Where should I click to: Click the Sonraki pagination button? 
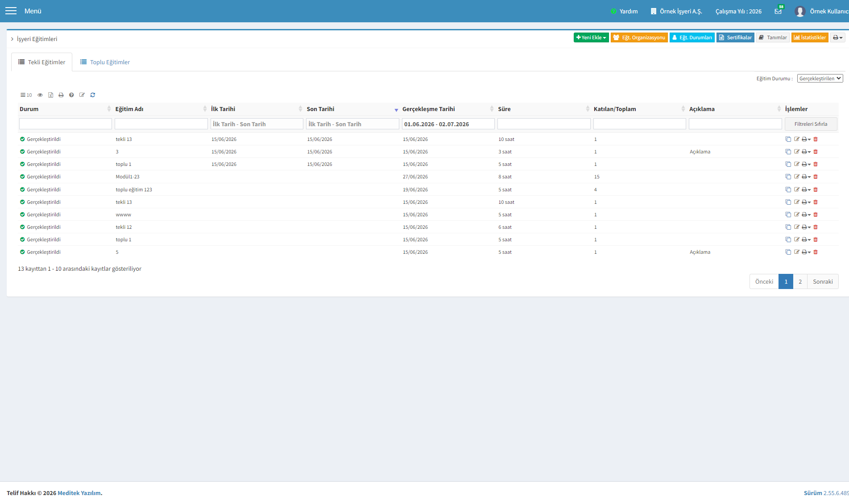pyautogui.click(x=823, y=281)
